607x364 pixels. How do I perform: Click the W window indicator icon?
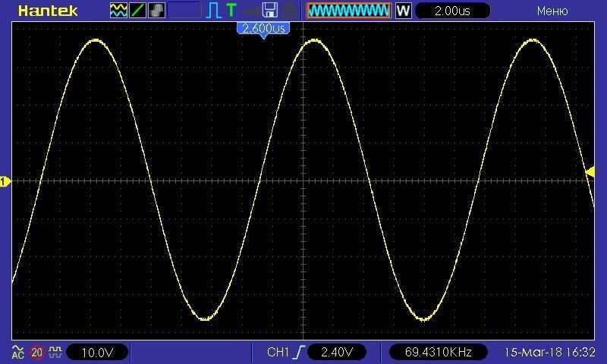[403, 11]
